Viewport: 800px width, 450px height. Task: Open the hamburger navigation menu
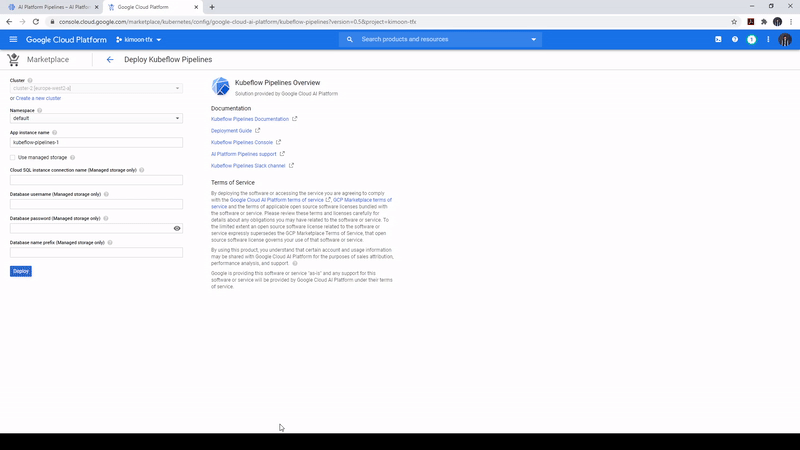point(13,39)
